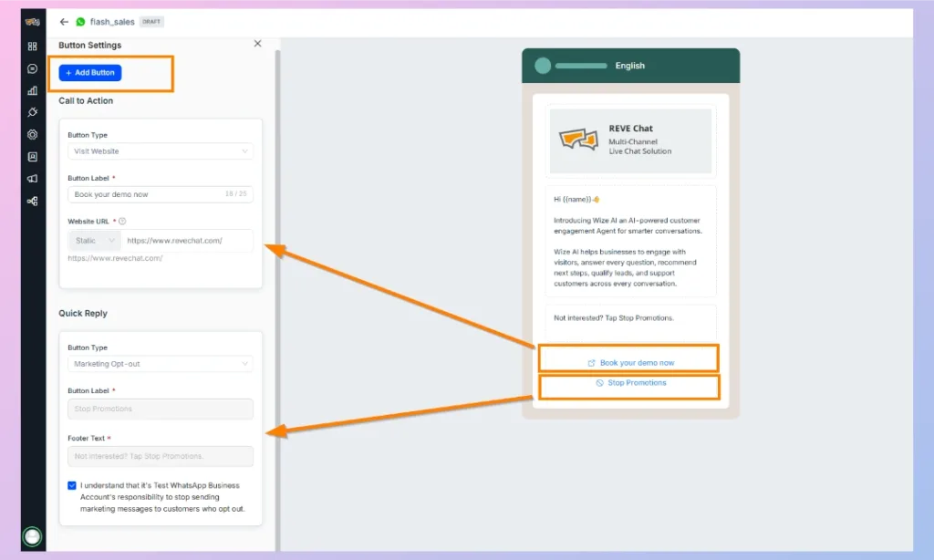Go back using the left arrow
Screen dimensions: 934x560
(x=64, y=22)
